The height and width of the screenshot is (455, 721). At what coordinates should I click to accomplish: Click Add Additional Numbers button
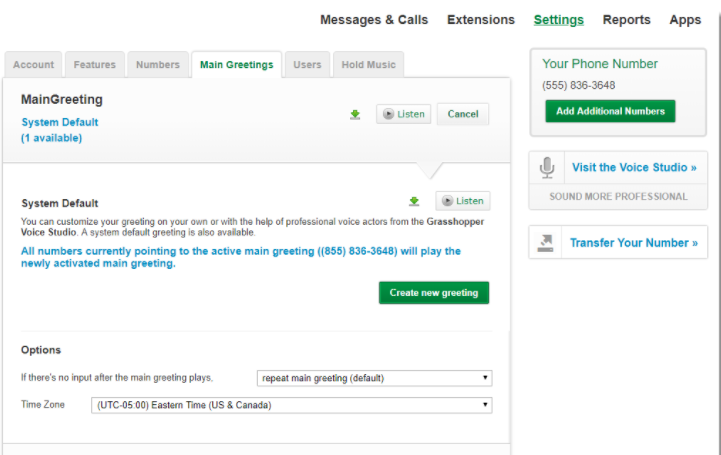(x=610, y=111)
